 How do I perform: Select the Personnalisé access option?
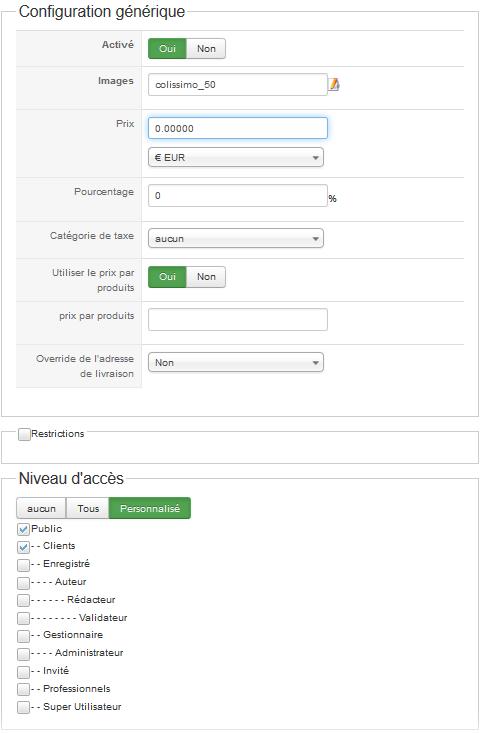(x=150, y=508)
